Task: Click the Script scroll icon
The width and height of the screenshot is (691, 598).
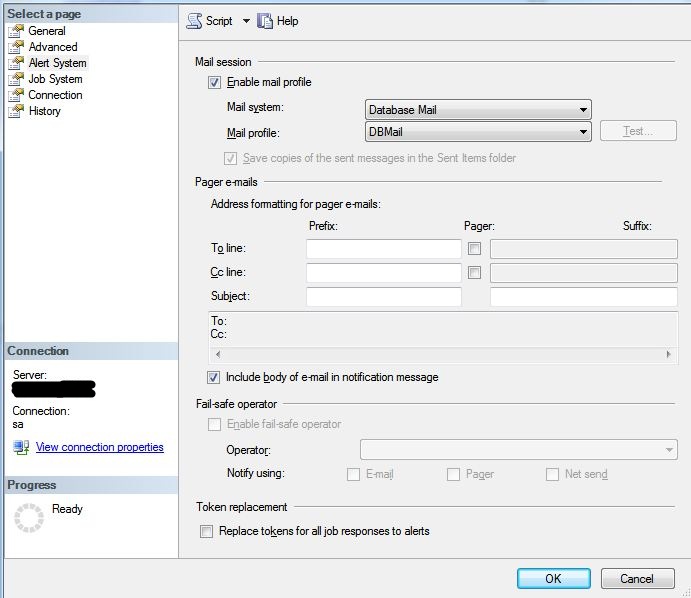Action: (x=194, y=21)
